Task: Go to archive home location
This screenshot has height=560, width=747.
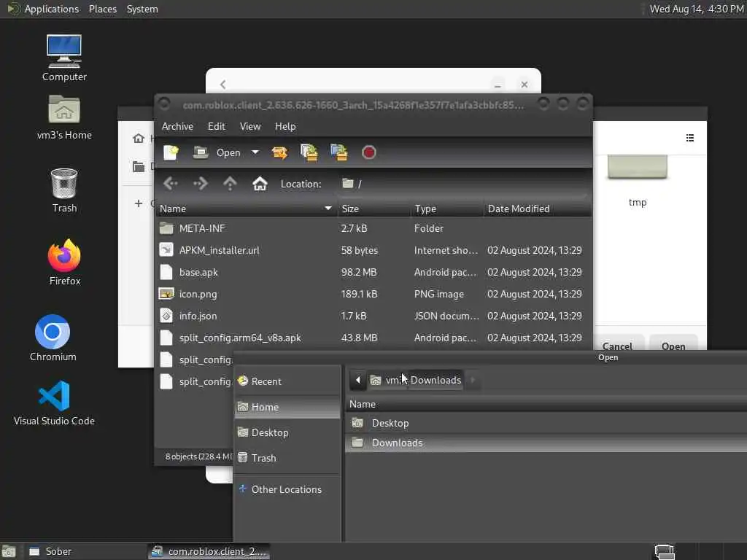Action: tap(260, 183)
